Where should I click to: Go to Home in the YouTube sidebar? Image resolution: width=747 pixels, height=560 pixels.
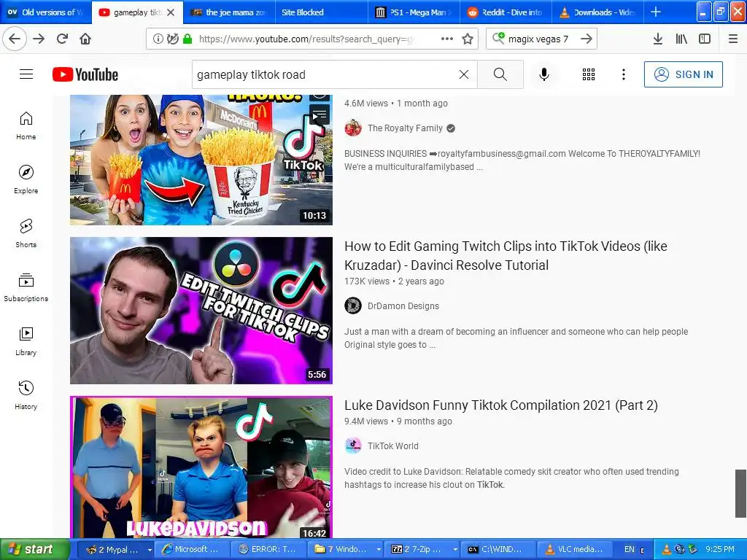tap(26, 126)
